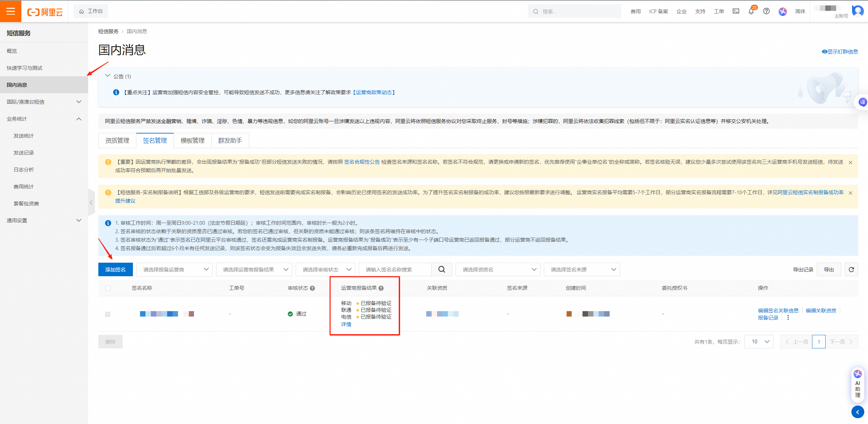Close the real-name reporting notice

click(850, 193)
